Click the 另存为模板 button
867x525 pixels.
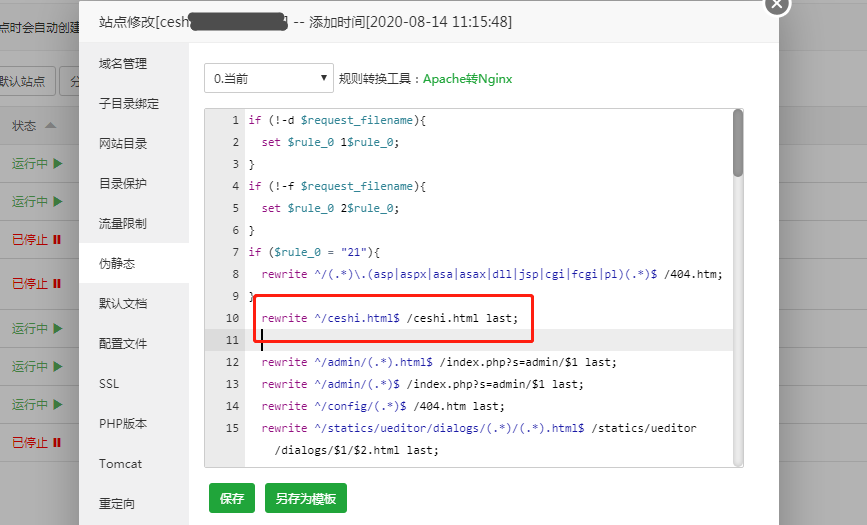[306, 498]
